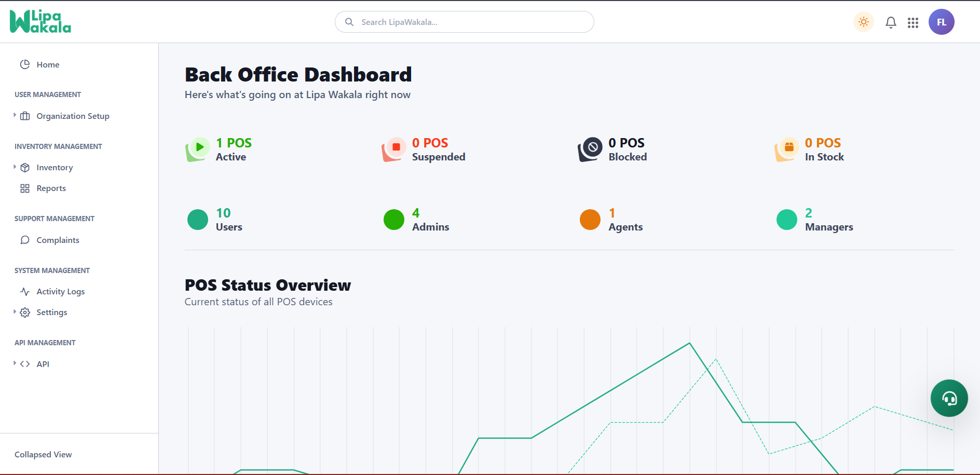Click the "Blocked" label
Viewport: 980px width, 475px height.
tap(628, 157)
